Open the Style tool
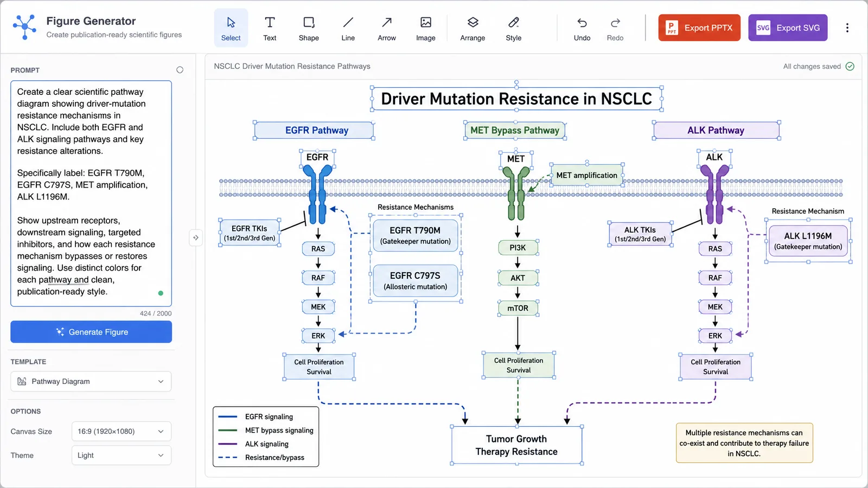The height and width of the screenshot is (488, 868). pos(513,28)
